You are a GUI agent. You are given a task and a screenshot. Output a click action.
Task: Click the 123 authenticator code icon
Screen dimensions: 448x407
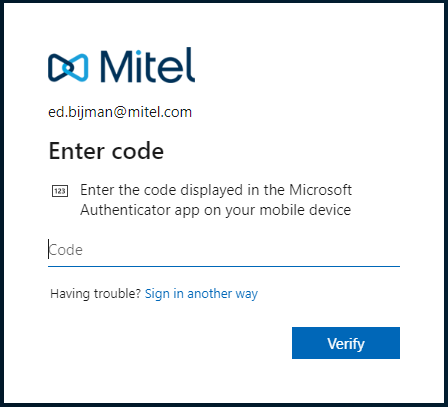click(x=60, y=191)
